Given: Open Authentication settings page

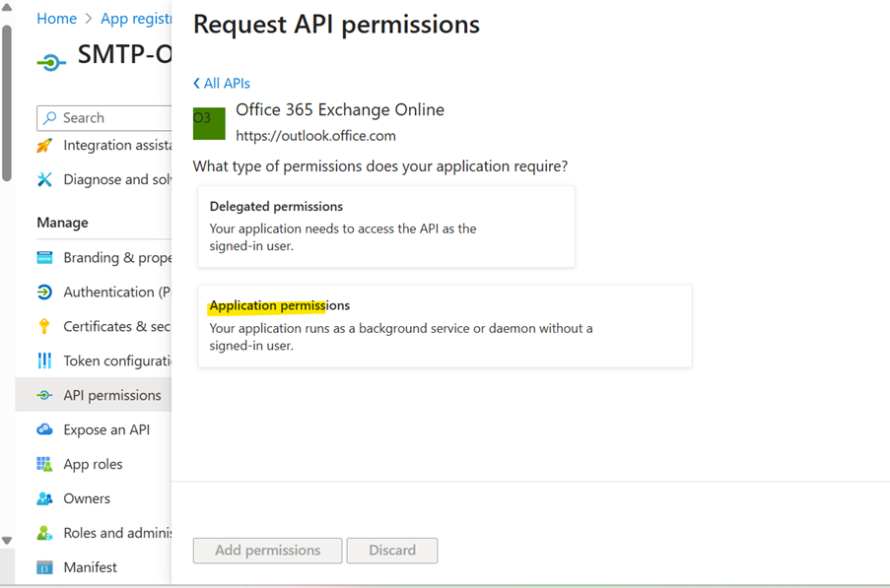Looking at the screenshot, I should click(x=93, y=292).
